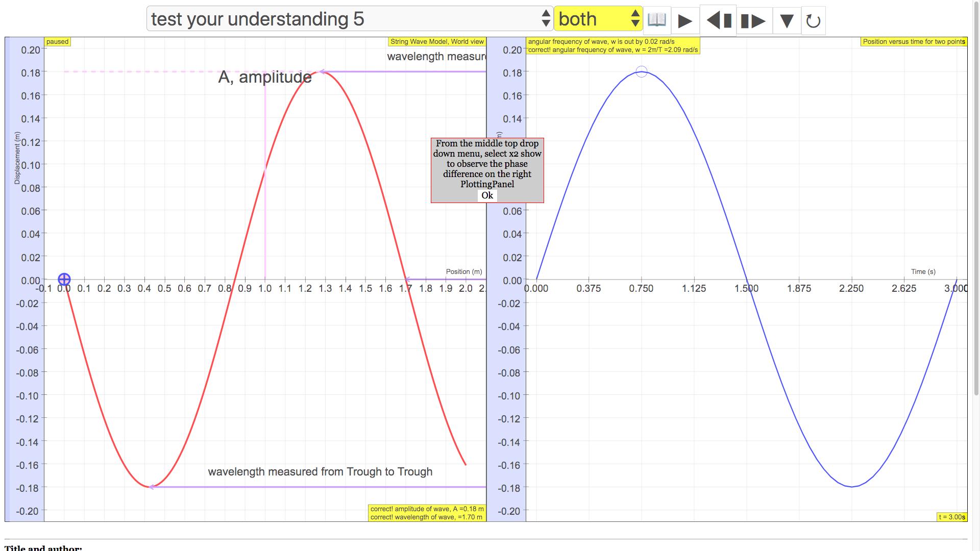The height and width of the screenshot is (551, 980).
Task: Click the 'A, amplitude' label on the graph
Action: pyautogui.click(x=265, y=77)
